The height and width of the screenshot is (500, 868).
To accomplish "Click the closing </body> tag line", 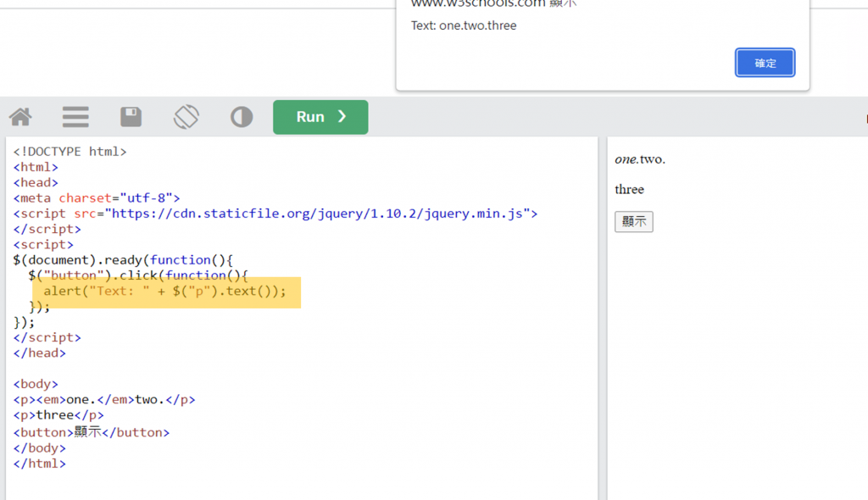I will click(x=39, y=448).
